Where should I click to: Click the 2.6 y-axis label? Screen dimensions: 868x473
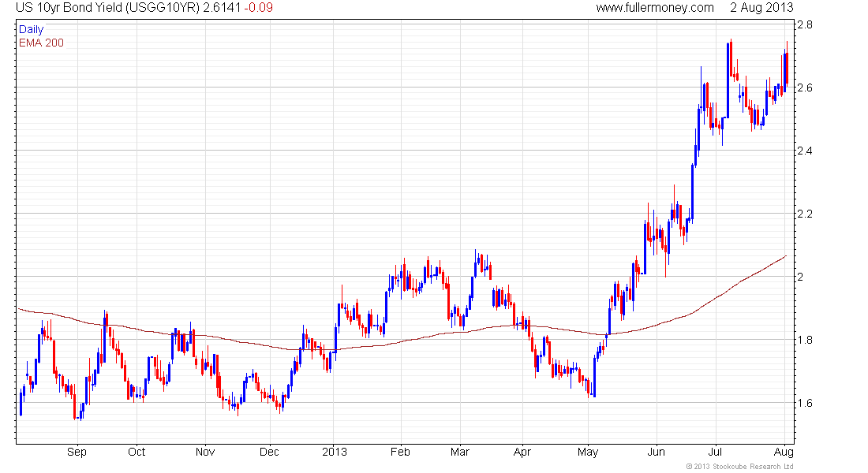click(804, 88)
